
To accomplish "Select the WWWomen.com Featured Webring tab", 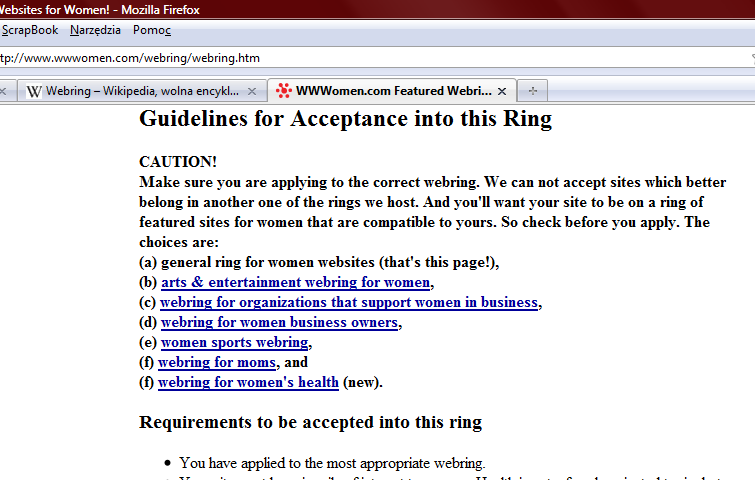I will [x=391, y=91].
